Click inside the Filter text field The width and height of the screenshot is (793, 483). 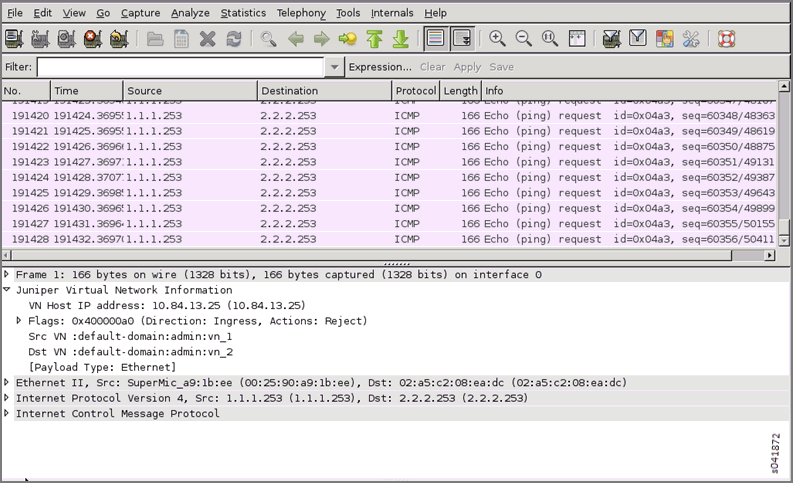(x=180, y=67)
